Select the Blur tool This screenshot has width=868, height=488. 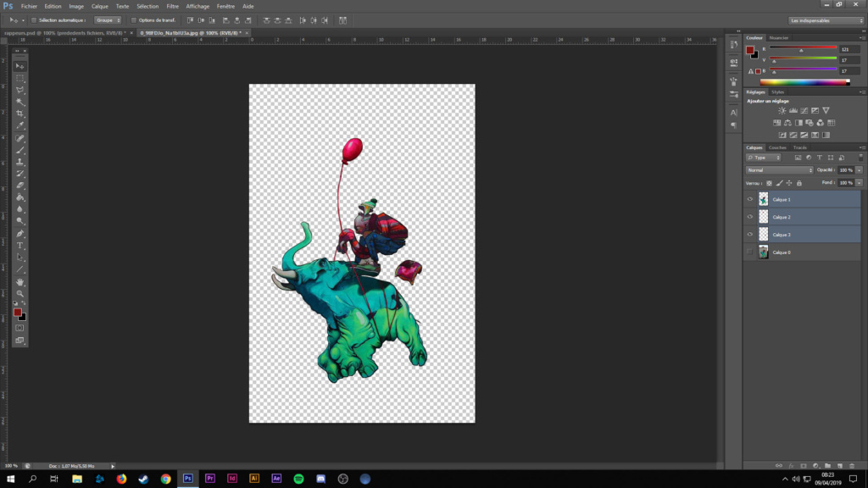click(x=20, y=209)
